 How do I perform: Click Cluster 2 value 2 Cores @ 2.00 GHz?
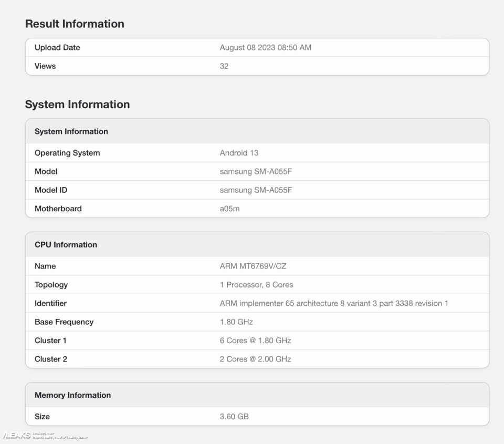255,359
